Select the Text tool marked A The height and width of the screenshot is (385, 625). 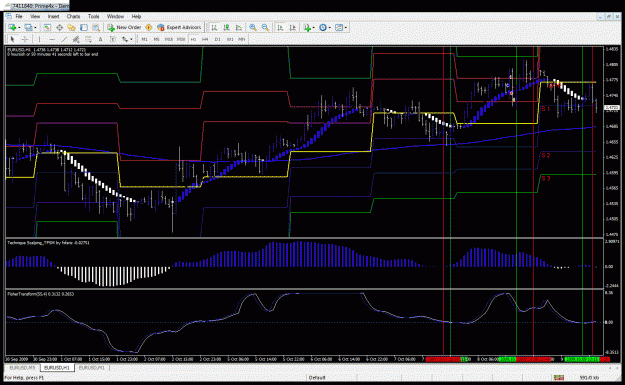tap(100, 39)
